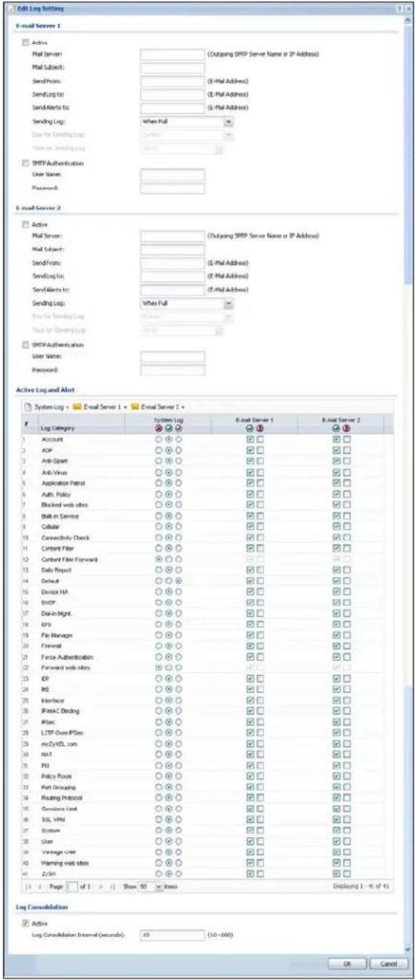415x980 pixels.
Task: Enable the Active checkbox for E-mail Server 1
Action: (26, 43)
